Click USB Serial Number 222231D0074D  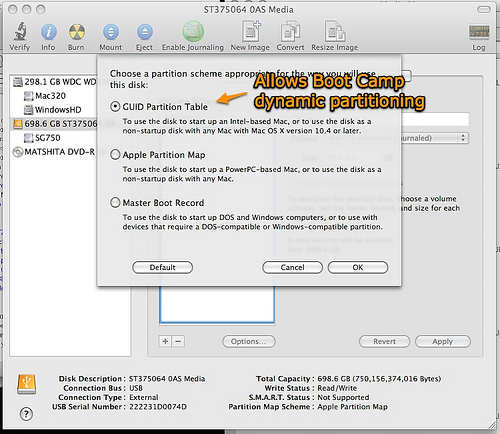[158, 407]
